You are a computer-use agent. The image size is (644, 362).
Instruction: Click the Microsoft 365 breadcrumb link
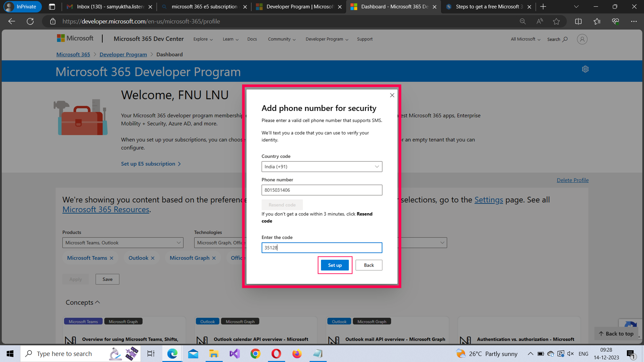[x=73, y=54]
